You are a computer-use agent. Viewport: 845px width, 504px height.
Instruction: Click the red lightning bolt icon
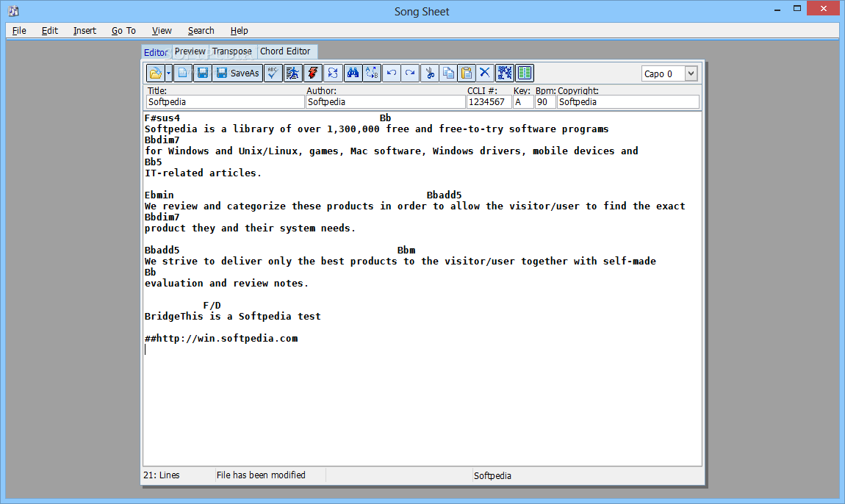(312, 73)
